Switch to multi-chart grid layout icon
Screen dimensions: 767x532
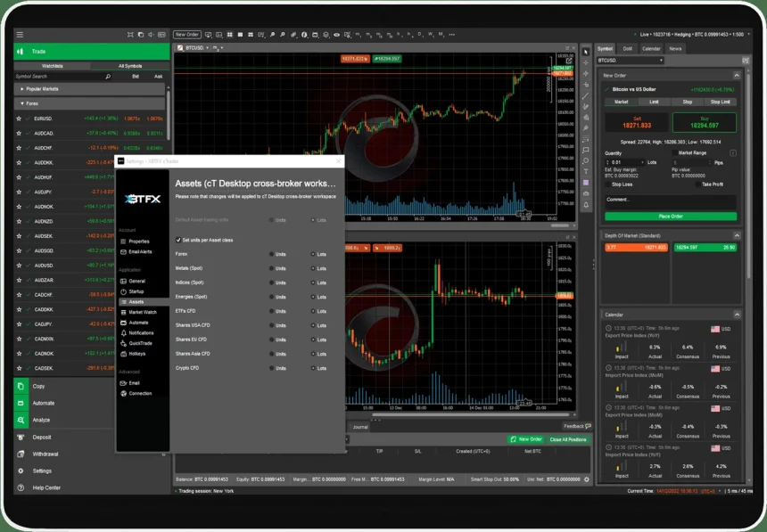pyautogui.click(x=229, y=35)
